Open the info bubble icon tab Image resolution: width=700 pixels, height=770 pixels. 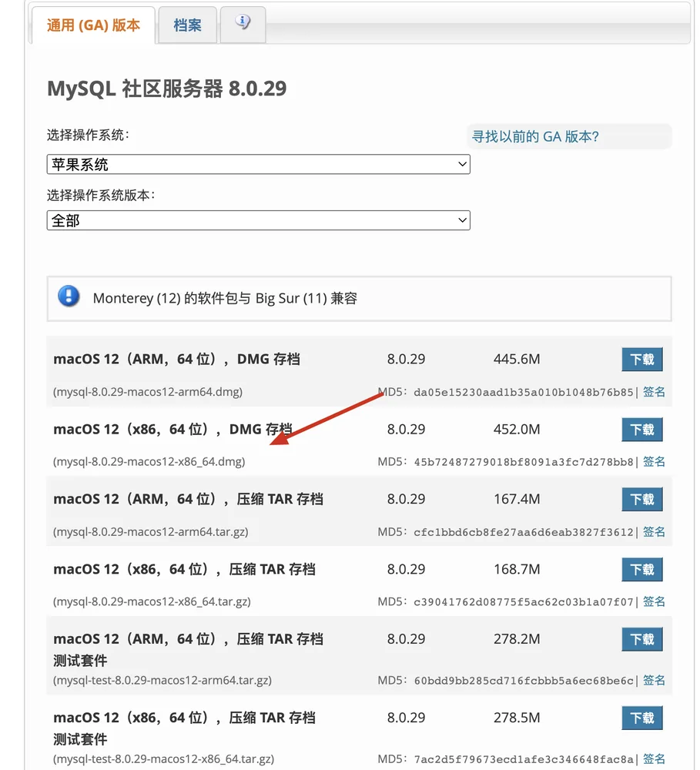point(243,24)
